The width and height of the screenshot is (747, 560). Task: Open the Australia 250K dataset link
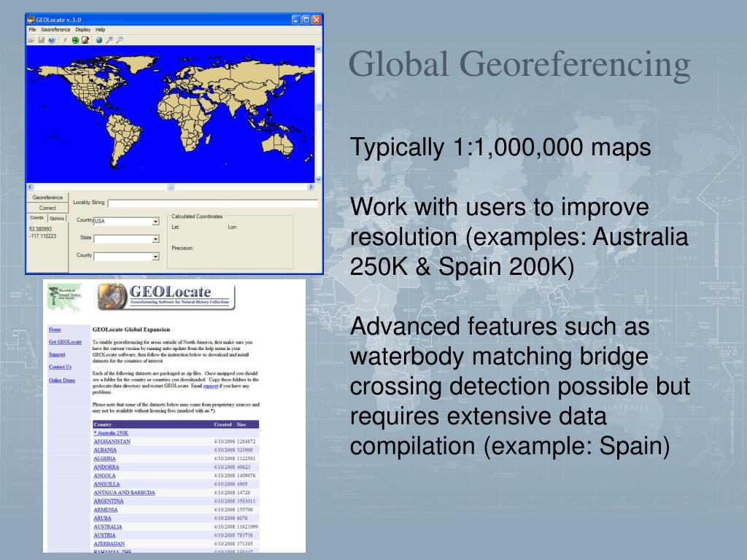(x=111, y=433)
